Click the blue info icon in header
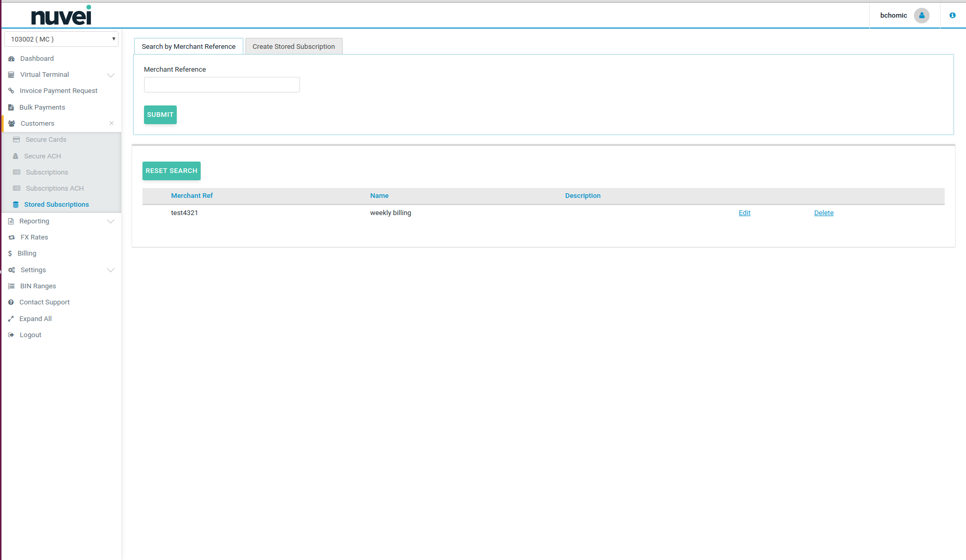 (x=952, y=16)
